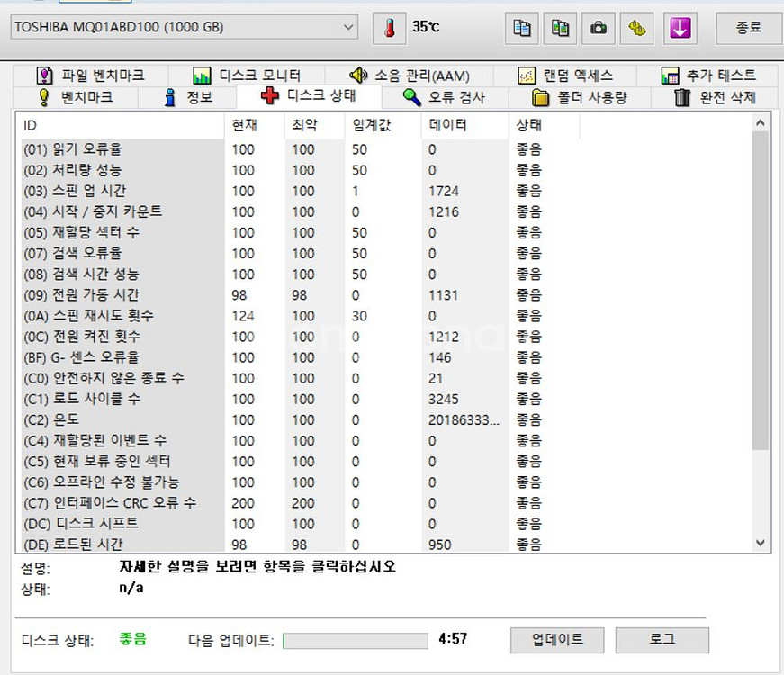784x675 pixels.
Task: Click the scrollbar down arrow in attribute list
Action: pyautogui.click(x=761, y=543)
